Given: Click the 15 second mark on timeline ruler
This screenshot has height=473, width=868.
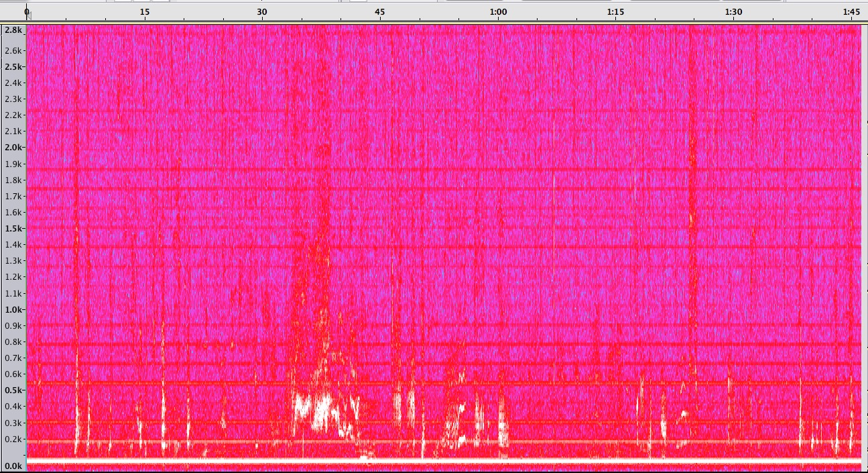Looking at the screenshot, I should (x=144, y=12).
